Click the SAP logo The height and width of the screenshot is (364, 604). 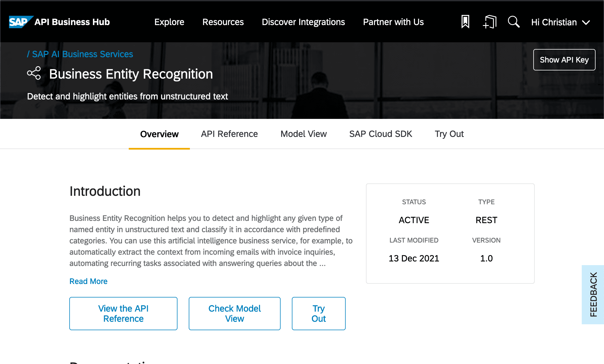click(x=21, y=22)
